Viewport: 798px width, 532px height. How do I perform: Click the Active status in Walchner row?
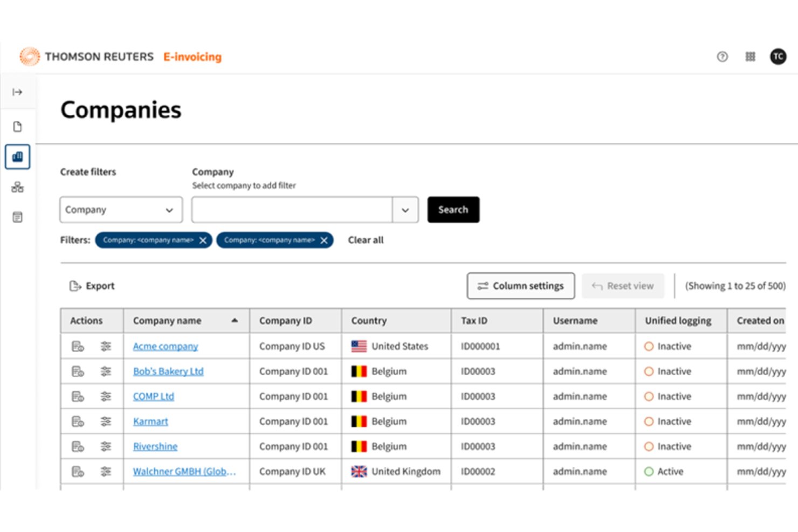tap(664, 472)
